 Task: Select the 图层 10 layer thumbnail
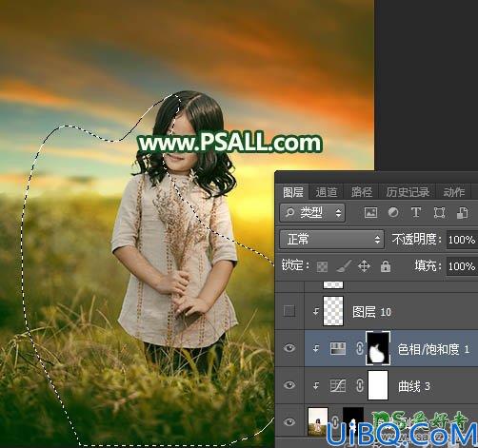coord(333,311)
